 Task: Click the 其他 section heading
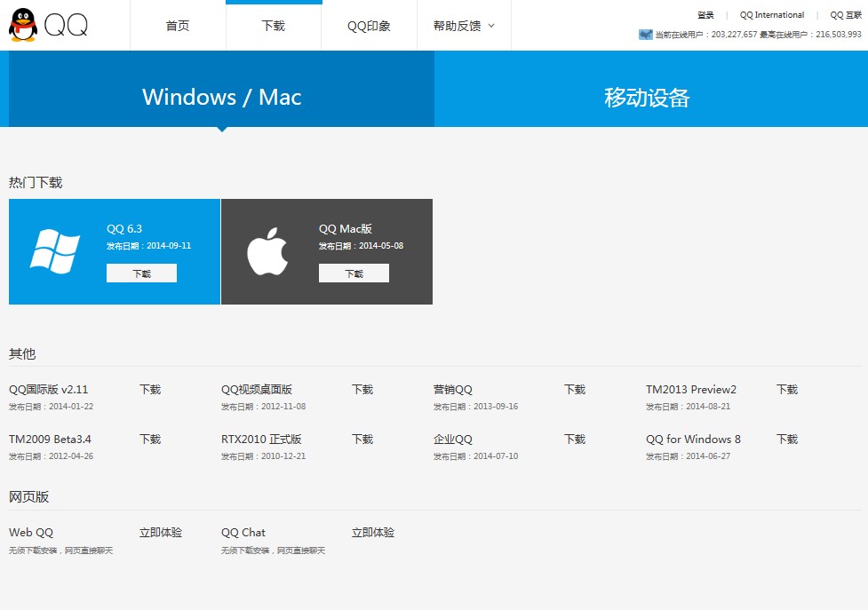point(22,353)
